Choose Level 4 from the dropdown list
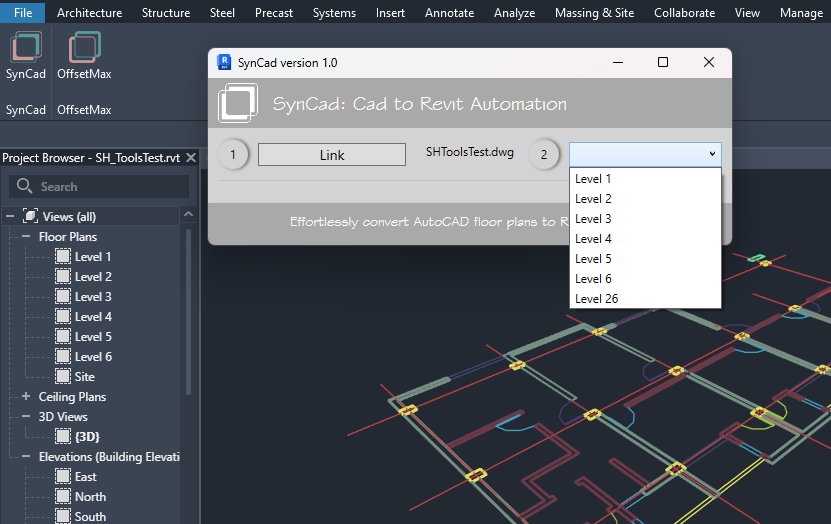This screenshot has height=524, width=831. [x=645, y=239]
